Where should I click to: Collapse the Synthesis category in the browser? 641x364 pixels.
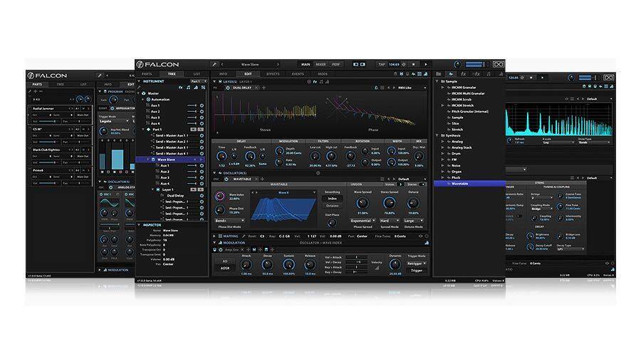tap(437, 135)
